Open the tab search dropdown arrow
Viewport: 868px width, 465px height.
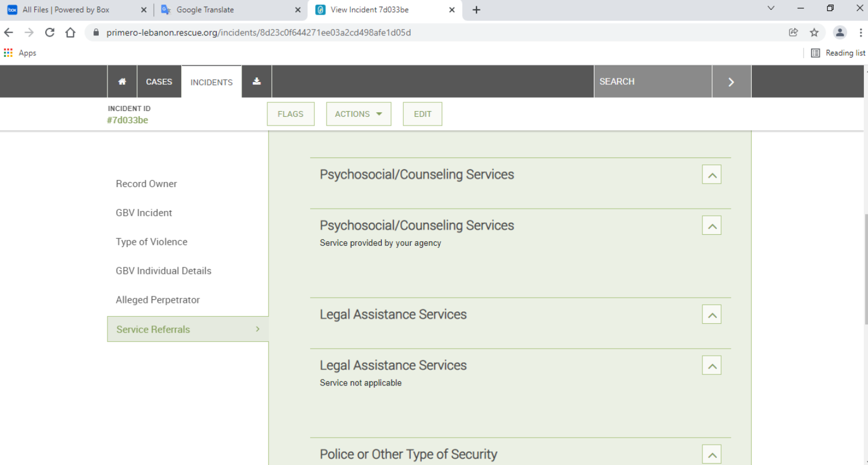click(x=771, y=9)
